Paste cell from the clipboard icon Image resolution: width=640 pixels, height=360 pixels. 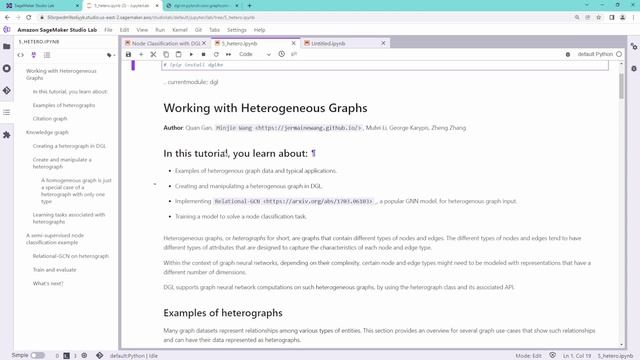click(178, 54)
